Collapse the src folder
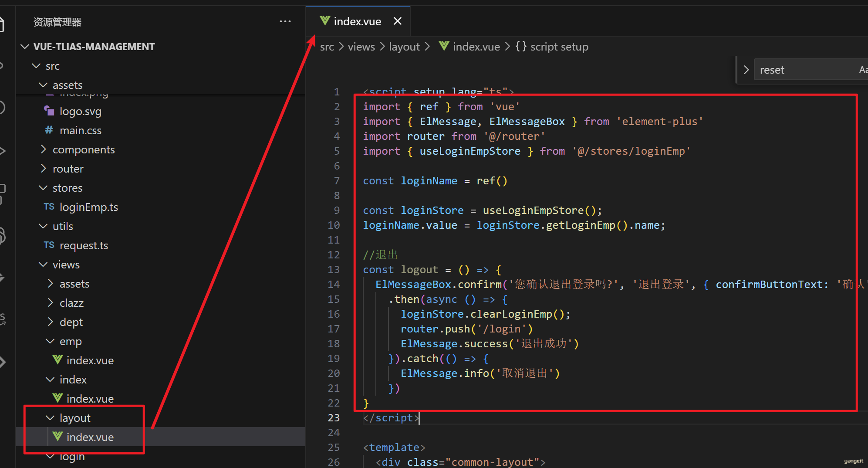 [x=36, y=66]
